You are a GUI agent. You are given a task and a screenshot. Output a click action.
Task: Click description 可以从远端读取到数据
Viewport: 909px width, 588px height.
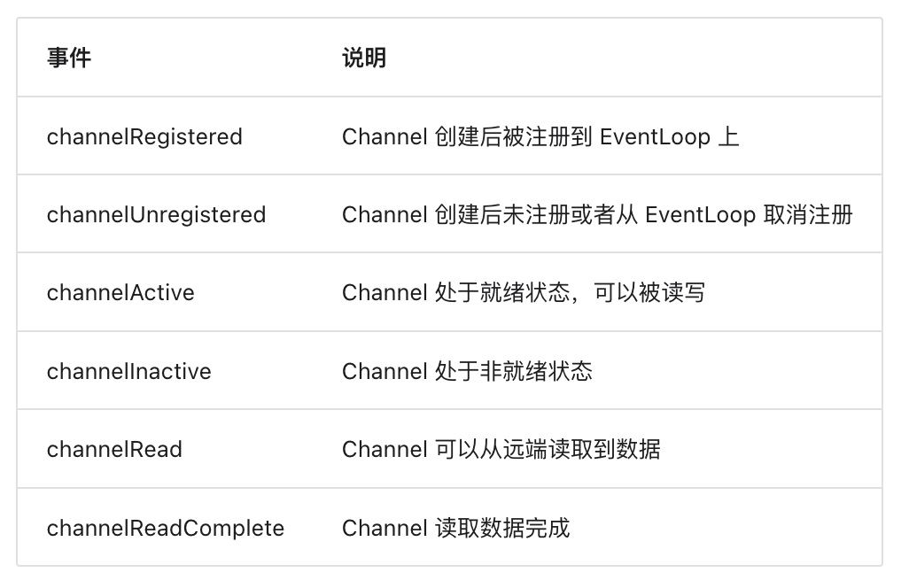[501, 450]
